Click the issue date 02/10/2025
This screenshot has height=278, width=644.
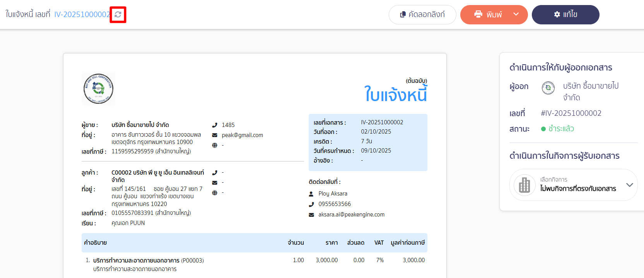tap(376, 132)
